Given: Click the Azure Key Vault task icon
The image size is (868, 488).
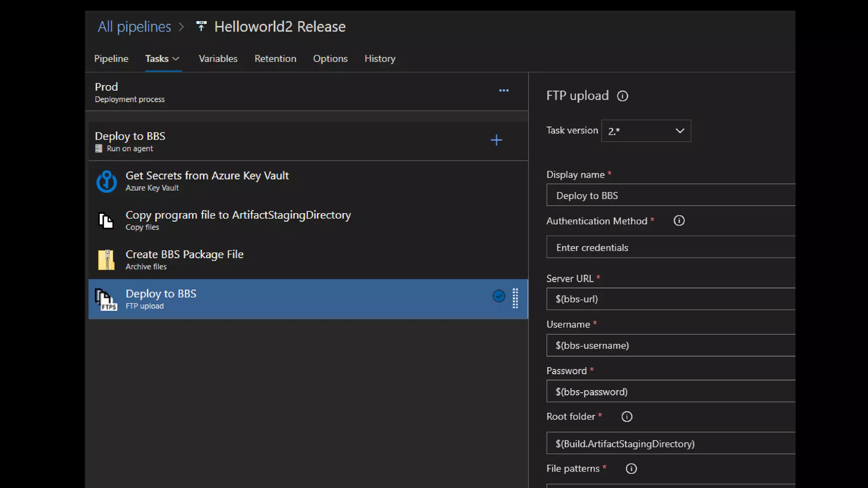Looking at the screenshot, I should (x=106, y=181).
